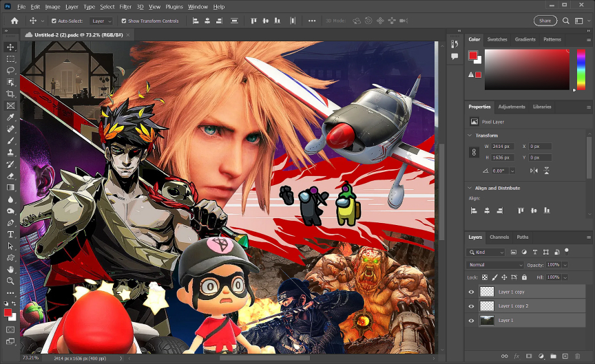Open the layer filter Kind dropdown
Viewport: 595px width, 364px height.
pos(486,252)
